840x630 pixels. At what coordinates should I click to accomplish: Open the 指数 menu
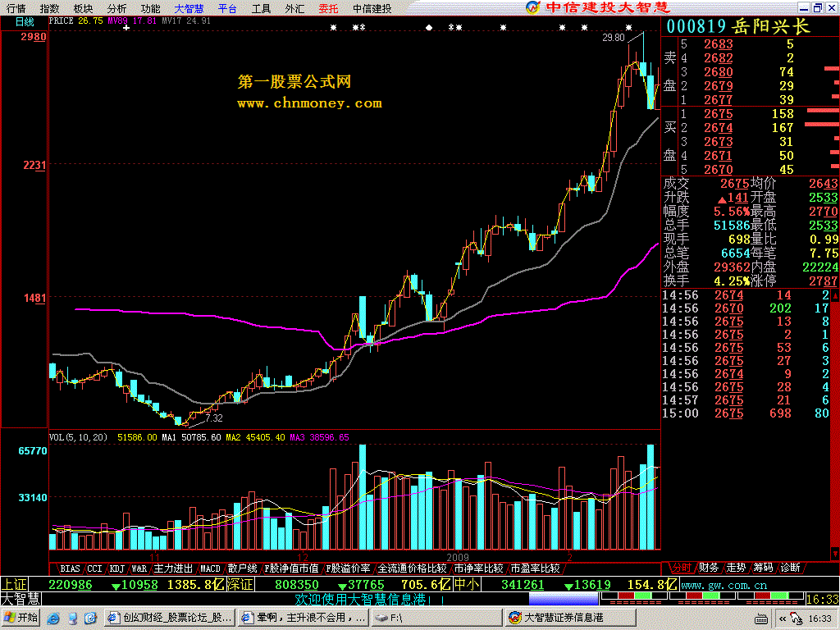coord(50,8)
